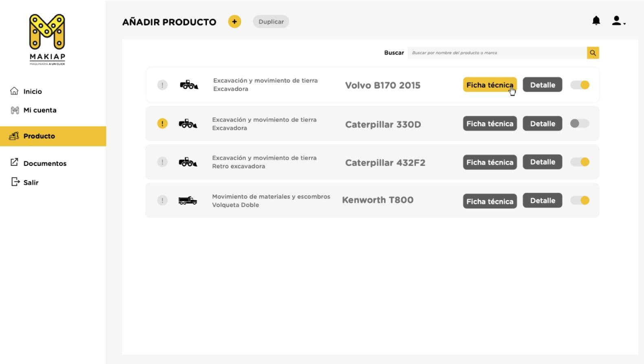
Task: Open Mi cuenta menu item
Action: pyautogui.click(x=40, y=110)
